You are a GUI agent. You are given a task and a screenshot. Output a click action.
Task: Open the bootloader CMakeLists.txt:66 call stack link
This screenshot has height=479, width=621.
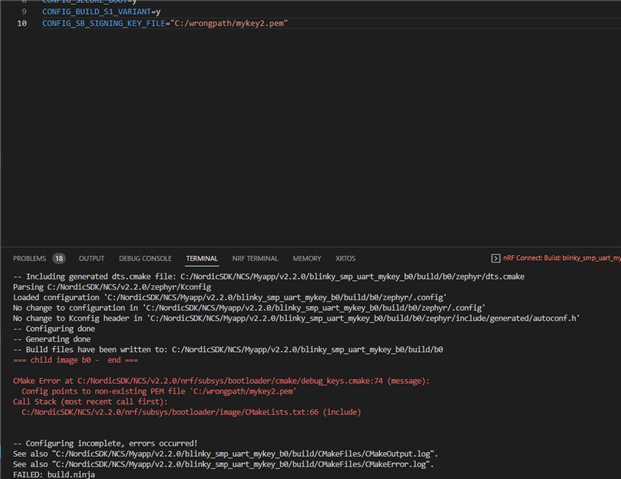pyautogui.click(x=170, y=412)
